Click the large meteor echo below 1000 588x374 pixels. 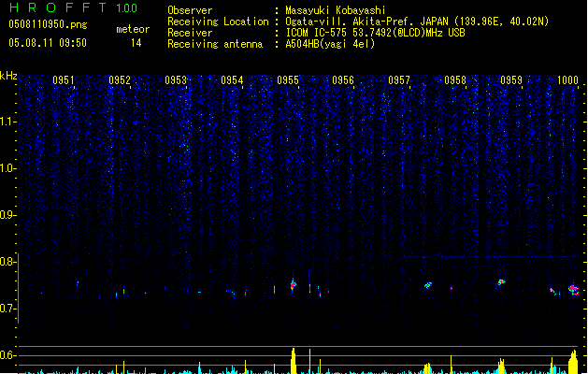(573, 289)
